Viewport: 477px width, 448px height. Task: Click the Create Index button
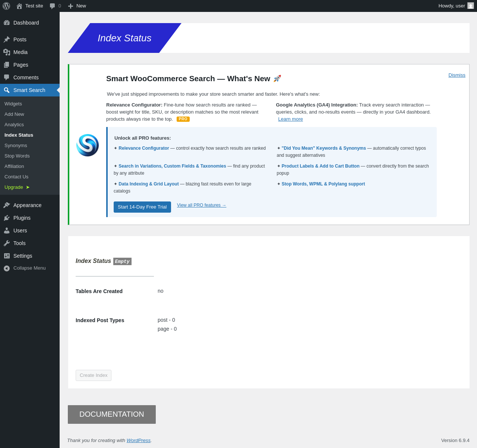[x=94, y=375]
